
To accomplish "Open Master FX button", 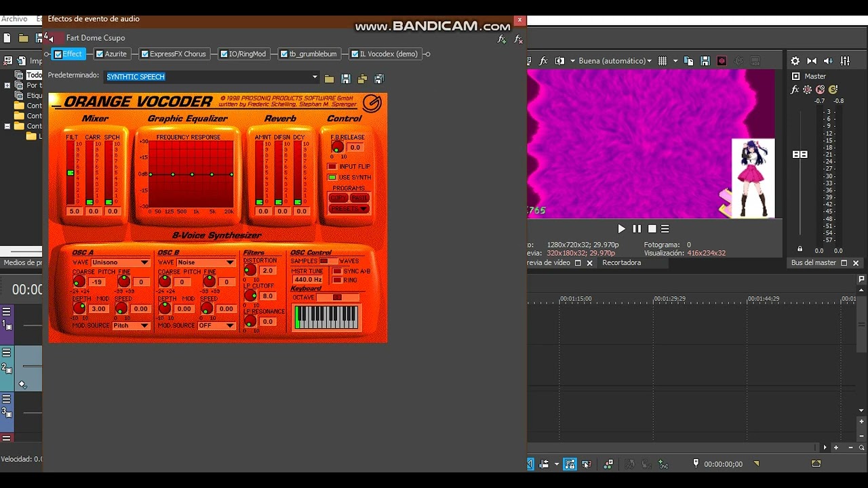I will click(x=795, y=89).
